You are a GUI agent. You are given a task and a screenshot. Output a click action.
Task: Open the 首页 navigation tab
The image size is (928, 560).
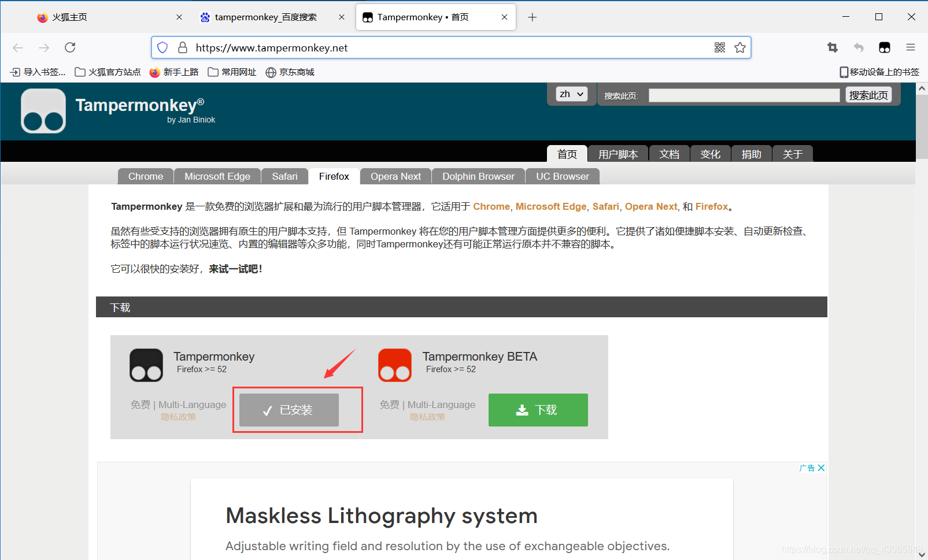tap(567, 154)
